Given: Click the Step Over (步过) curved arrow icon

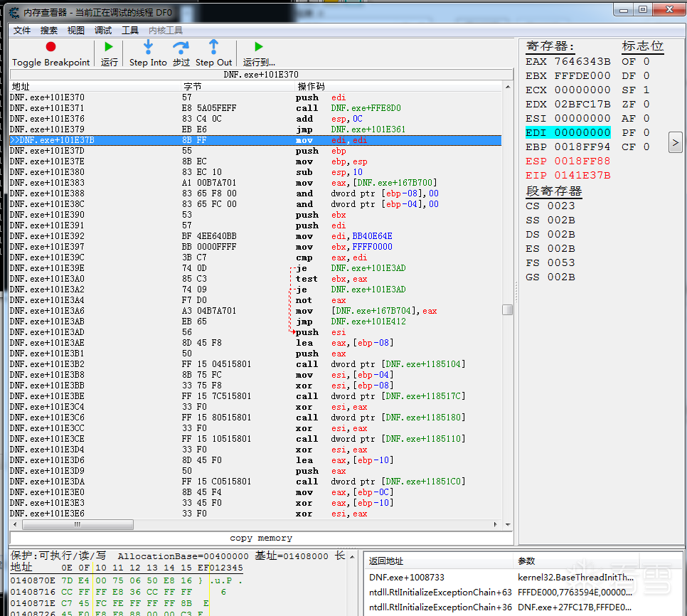Looking at the screenshot, I should [181, 47].
